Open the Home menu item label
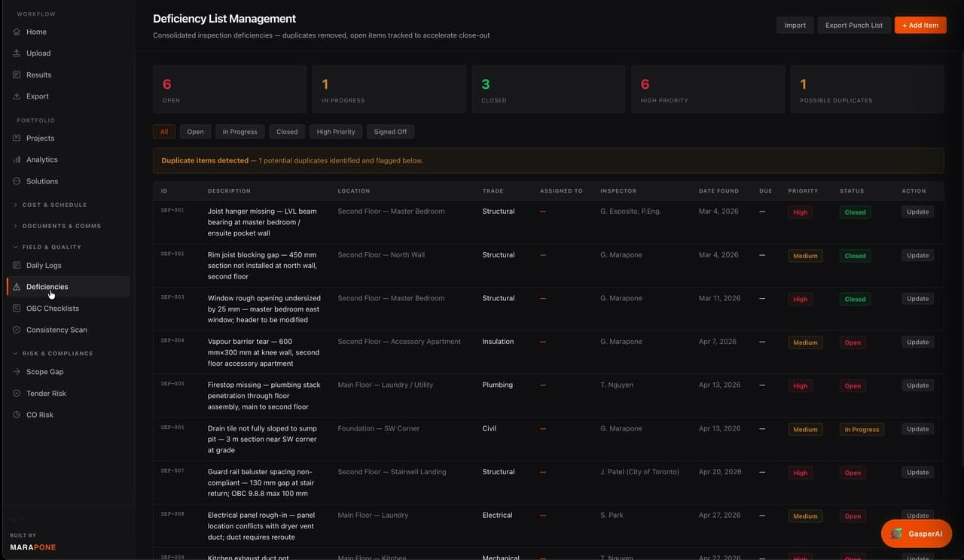 36,32
